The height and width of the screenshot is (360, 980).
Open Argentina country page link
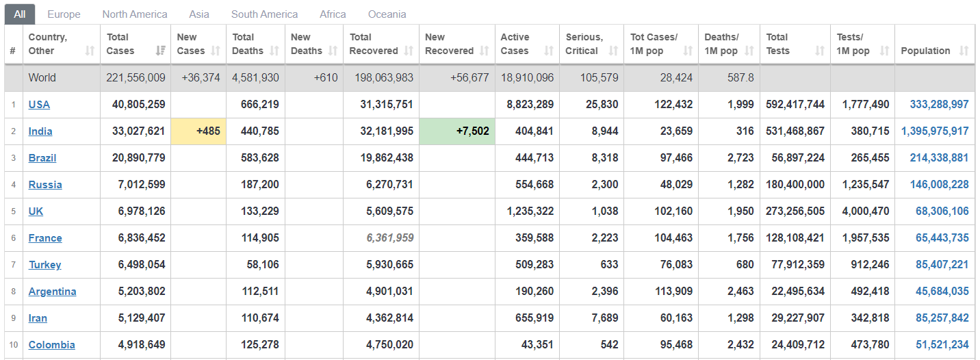tap(53, 292)
